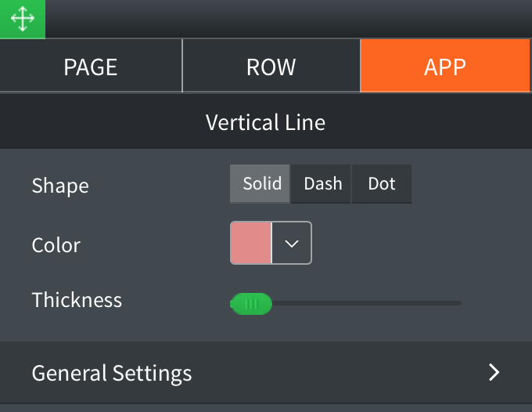Switch to the PAGE tab
The image size is (532, 412).
point(91,67)
